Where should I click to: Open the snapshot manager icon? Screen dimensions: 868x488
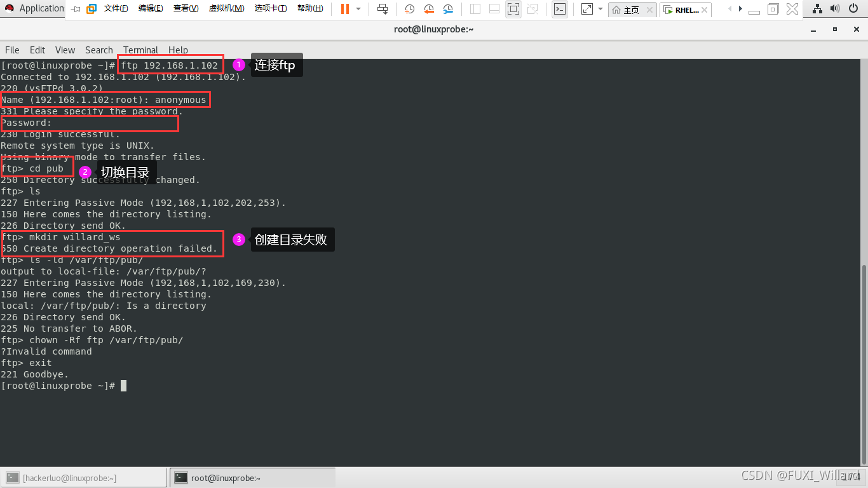point(448,9)
